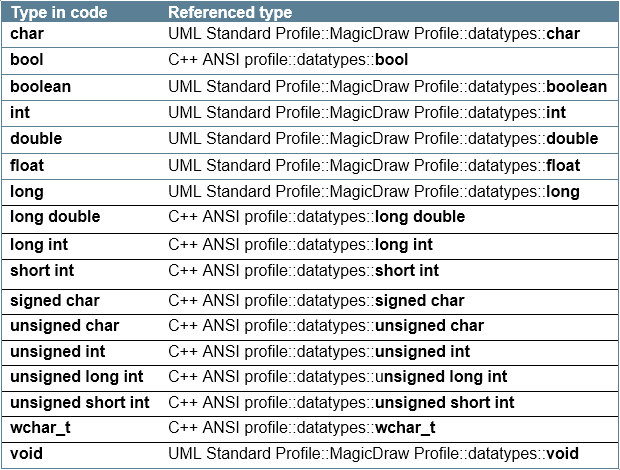
Task: Click the "int" type in code cell
Action: tap(21, 113)
